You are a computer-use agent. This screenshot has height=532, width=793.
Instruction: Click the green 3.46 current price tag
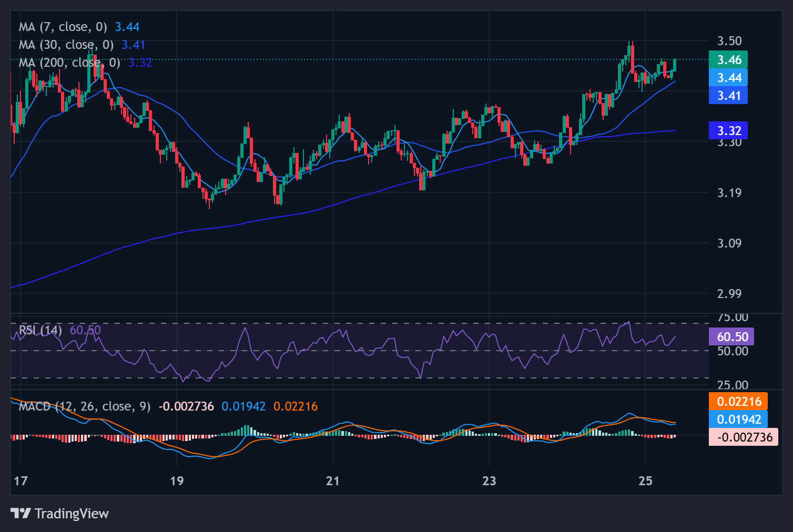(x=728, y=60)
